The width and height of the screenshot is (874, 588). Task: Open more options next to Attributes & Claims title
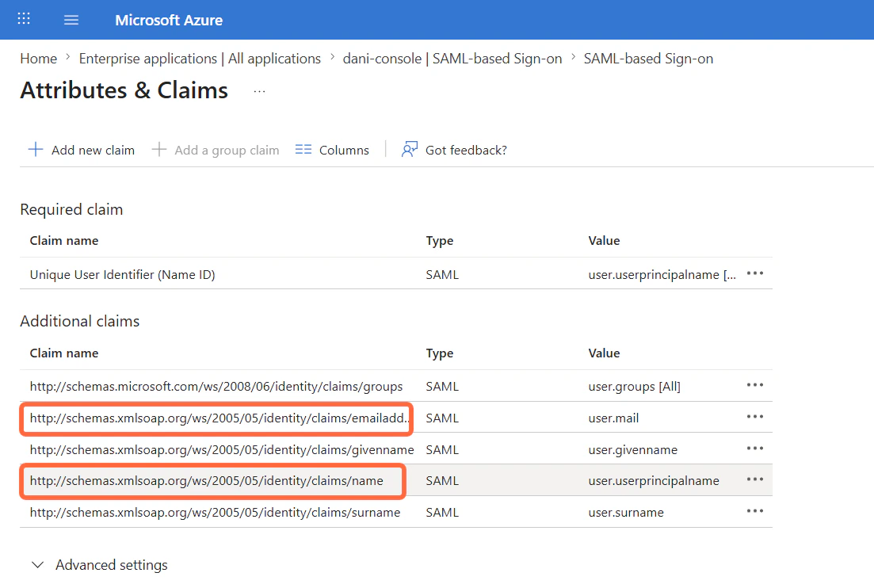tap(259, 91)
